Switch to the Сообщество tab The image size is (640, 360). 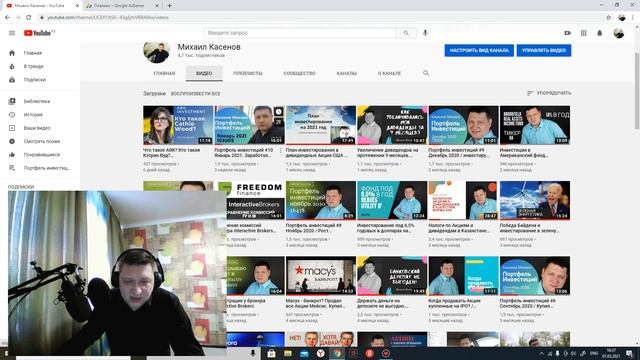[300, 73]
